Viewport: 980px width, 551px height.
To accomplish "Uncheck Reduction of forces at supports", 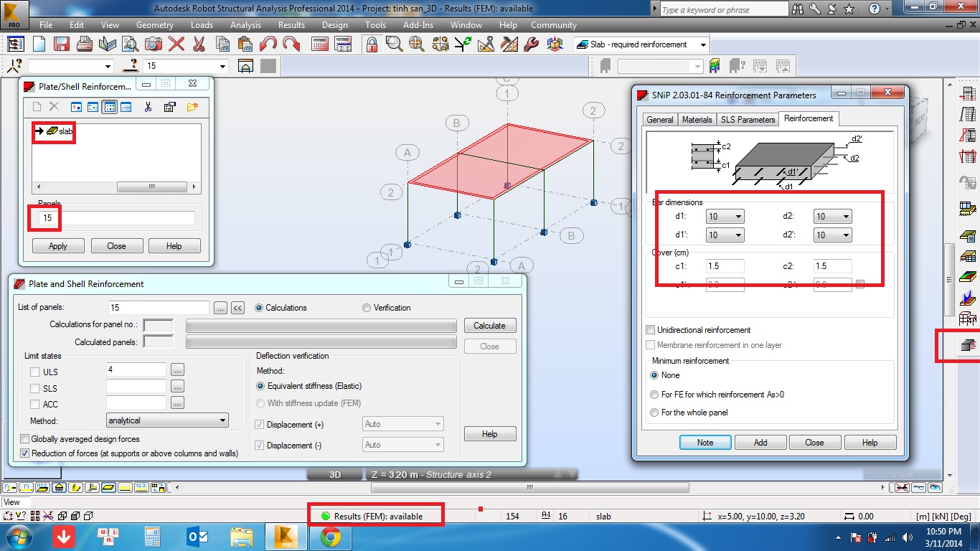I will [25, 453].
